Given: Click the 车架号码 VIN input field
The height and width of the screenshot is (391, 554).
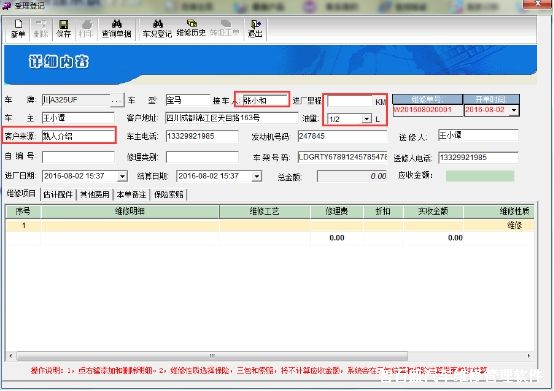Looking at the screenshot, I should [342, 157].
